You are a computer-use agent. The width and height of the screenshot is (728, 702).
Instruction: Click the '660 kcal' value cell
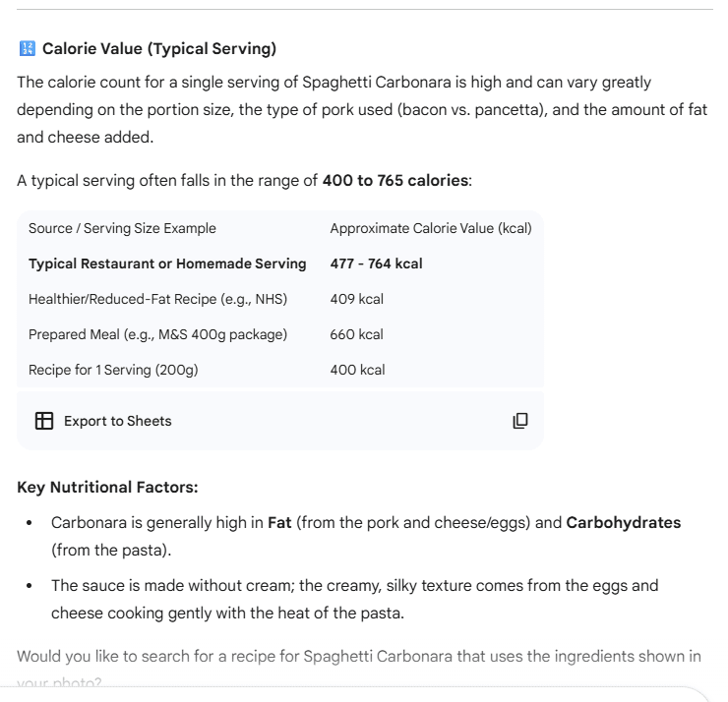[x=356, y=334]
